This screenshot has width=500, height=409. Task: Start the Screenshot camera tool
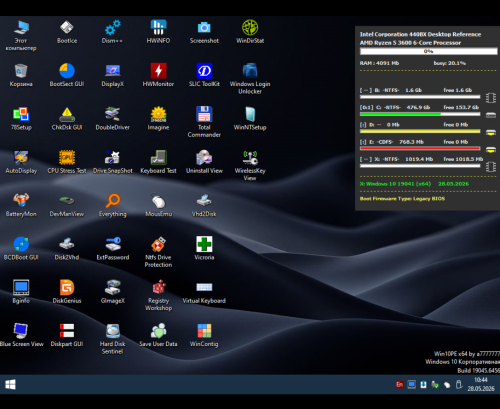(204, 32)
